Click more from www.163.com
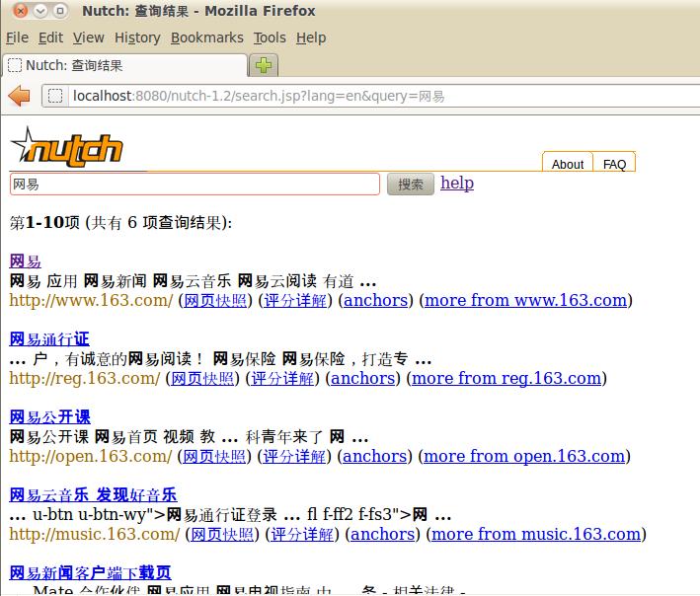The height and width of the screenshot is (596, 700). [x=526, y=300]
